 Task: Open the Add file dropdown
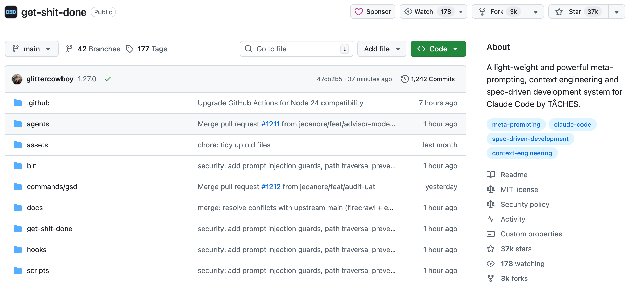click(382, 49)
